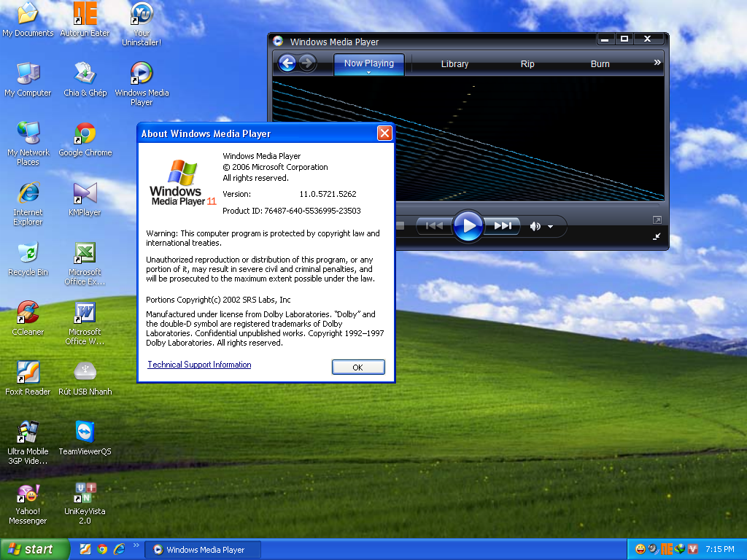This screenshot has height=560, width=747.
Task: Select the Your Uninstaller! desktop shortcut
Action: point(142,24)
